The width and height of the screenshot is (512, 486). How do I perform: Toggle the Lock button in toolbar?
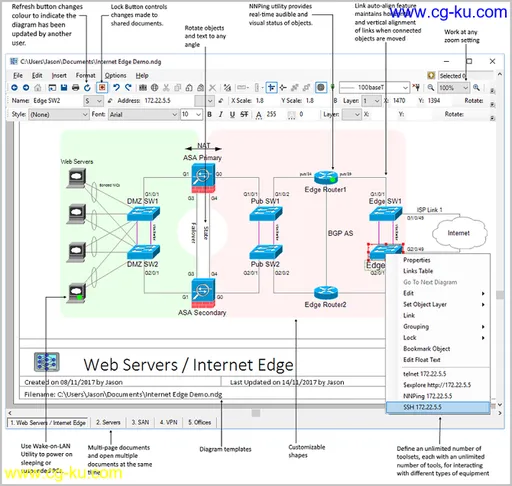(102, 88)
